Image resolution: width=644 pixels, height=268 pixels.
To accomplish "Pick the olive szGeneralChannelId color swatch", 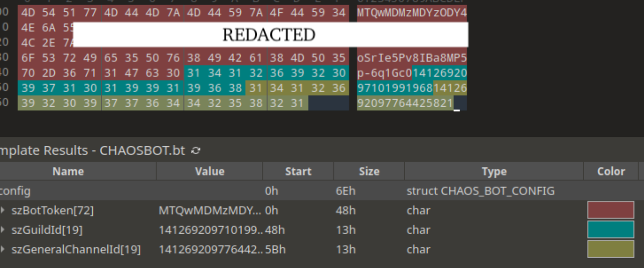I will (611, 250).
